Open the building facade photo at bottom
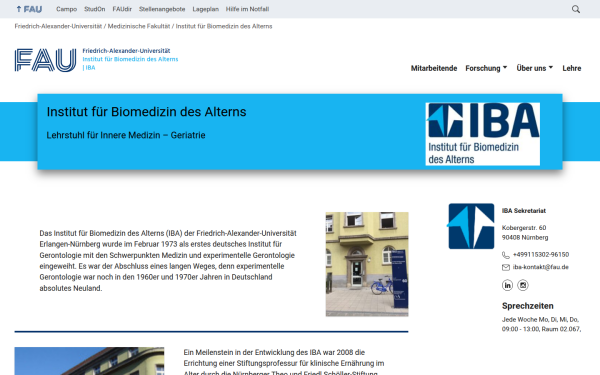 [89, 361]
